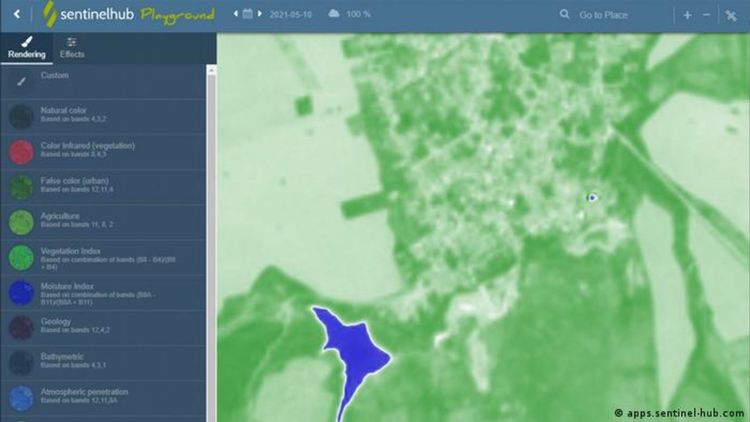Select Atmospheric penetration rendering
This screenshot has height=422, width=750.
point(103,398)
